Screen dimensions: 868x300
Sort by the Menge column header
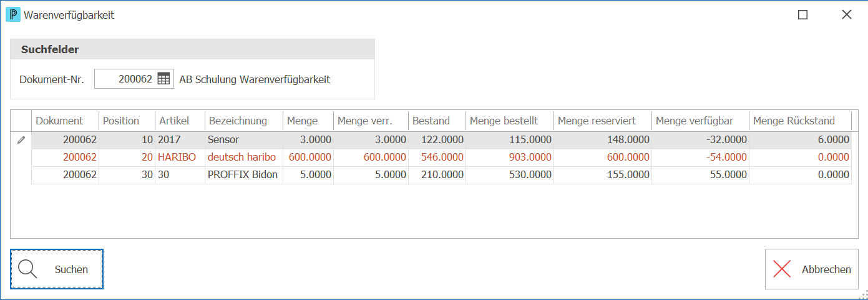tap(308, 121)
